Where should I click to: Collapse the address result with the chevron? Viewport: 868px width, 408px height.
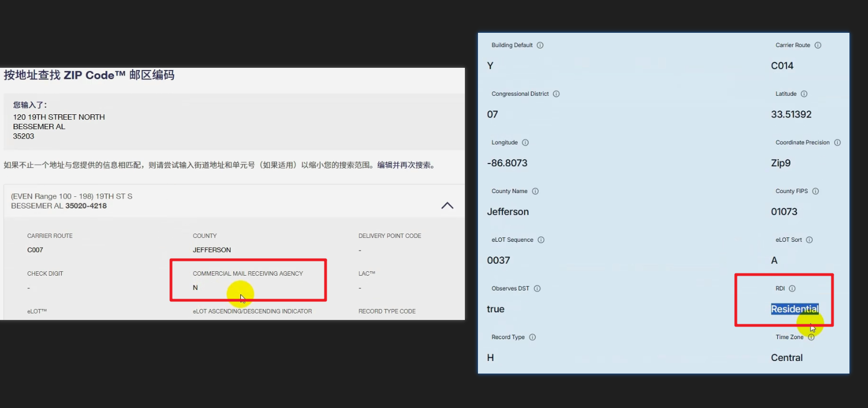point(447,206)
